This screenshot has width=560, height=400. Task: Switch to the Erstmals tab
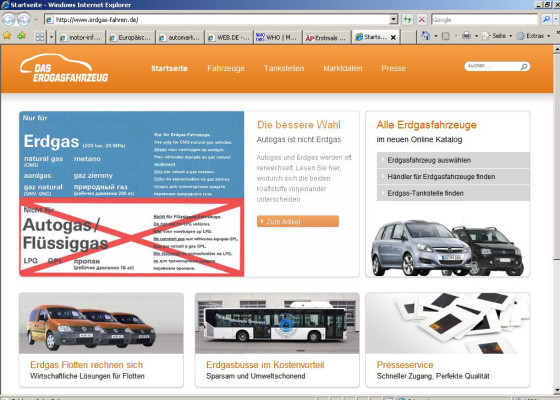click(x=327, y=37)
